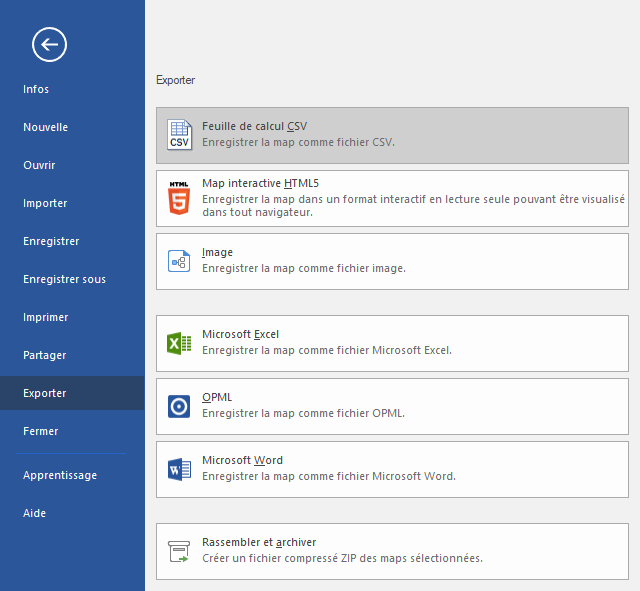Screen dimensions: 640x591
Task: Click the back arrow circle icon
Action: click(49, 44)
